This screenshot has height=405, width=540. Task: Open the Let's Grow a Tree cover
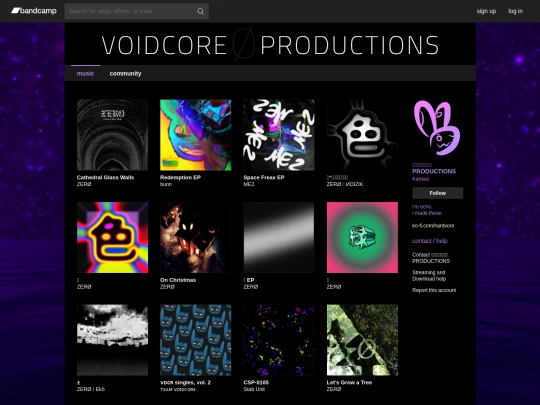click(x=362, y=340)
